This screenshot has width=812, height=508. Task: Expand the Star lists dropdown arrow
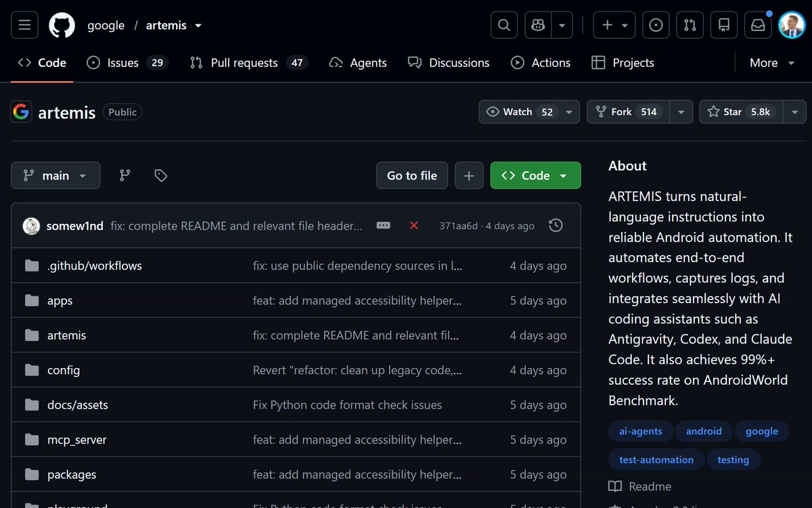[795, 112]
